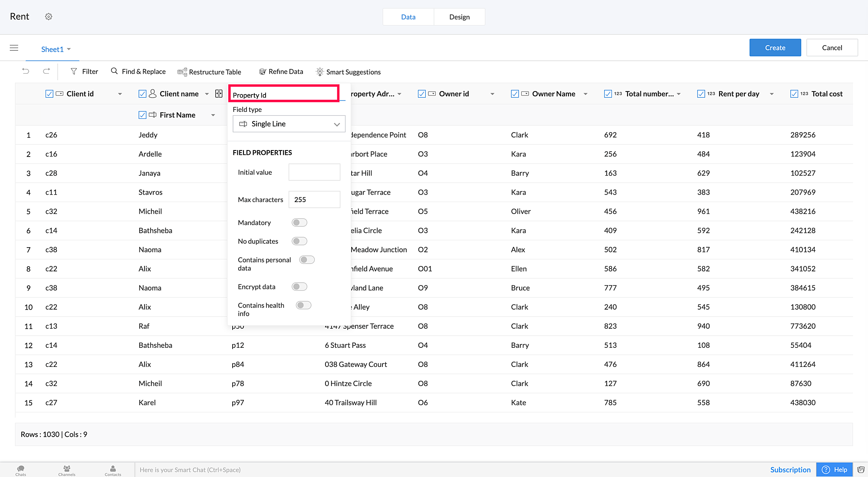Viewport: 868px width, 477px height.
Task: Click the undo arrow icon
Action: point(26,71)
